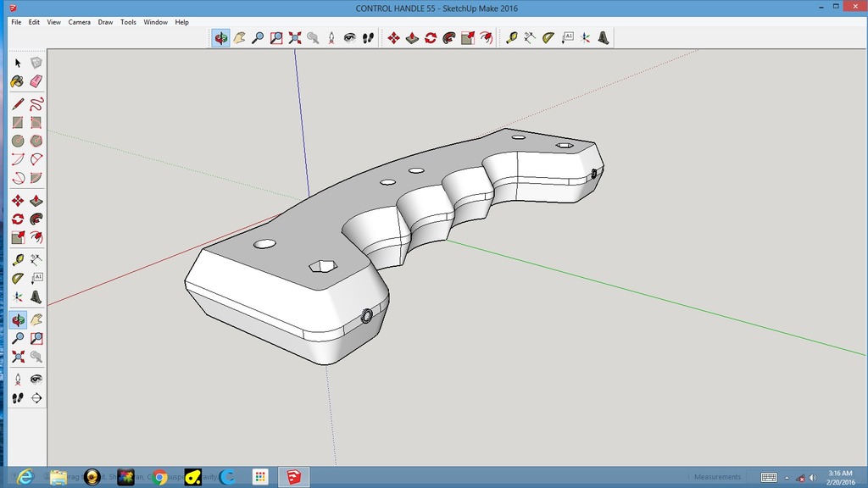This screenshot has height=488, width=868.
Task: Open the Camera menu
Action: point(79,22)
